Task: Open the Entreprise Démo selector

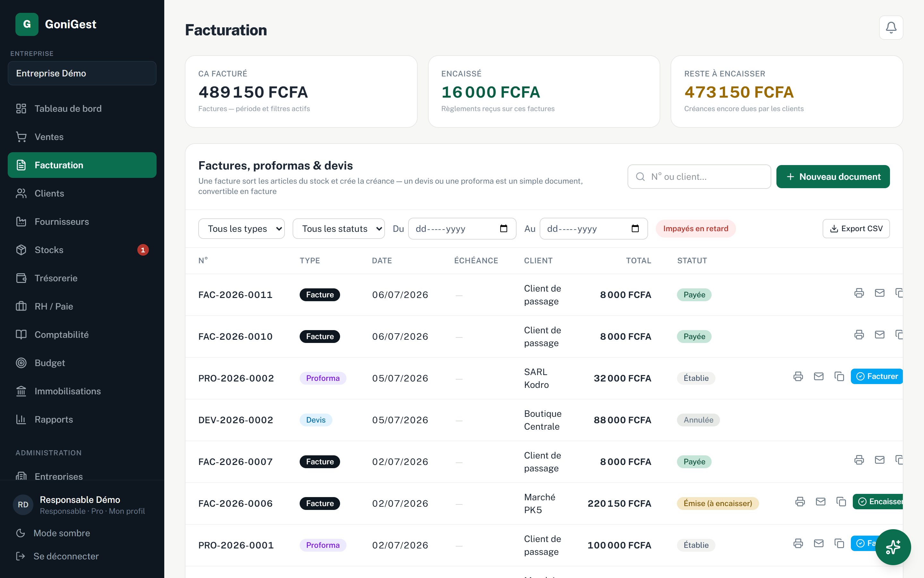Action: coord(82,74)
